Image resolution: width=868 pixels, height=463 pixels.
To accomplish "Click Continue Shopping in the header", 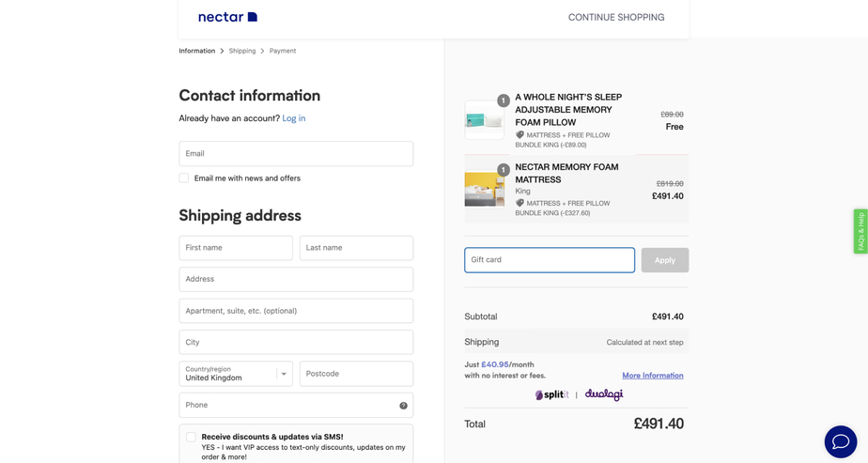I will 615,17.
